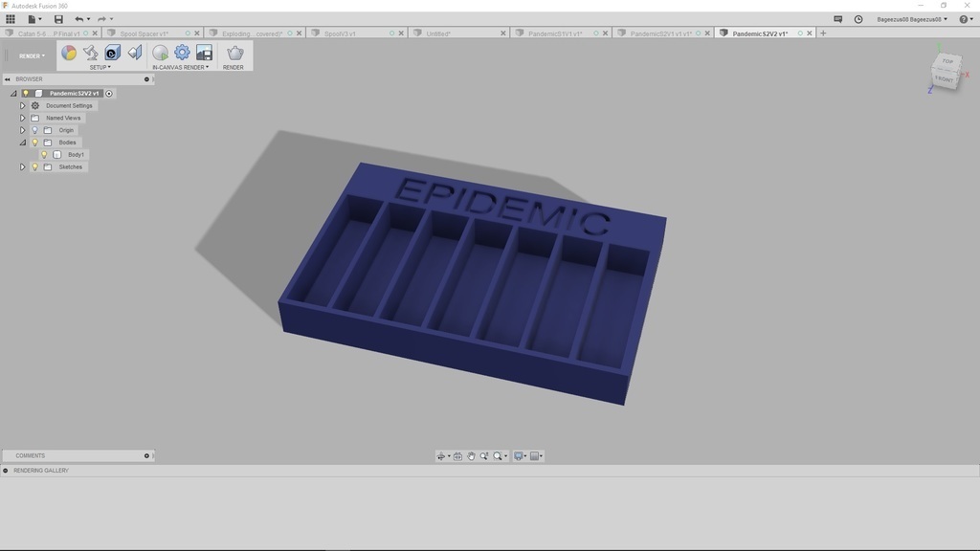980x551 pixels.
Task: Open the File menu icon
Action: pos(33,19)
